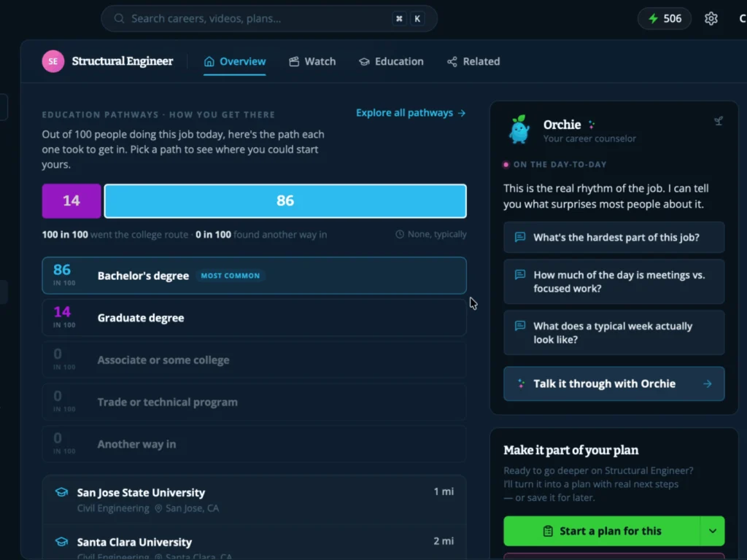Select the Bachelor's degree pathway row

(254, 276)
